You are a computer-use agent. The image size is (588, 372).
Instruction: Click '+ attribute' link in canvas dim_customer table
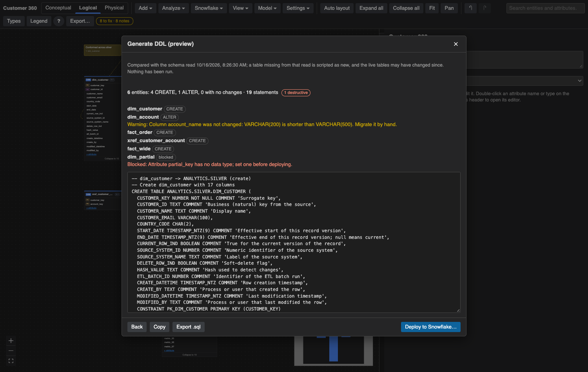tap(91, 154)
